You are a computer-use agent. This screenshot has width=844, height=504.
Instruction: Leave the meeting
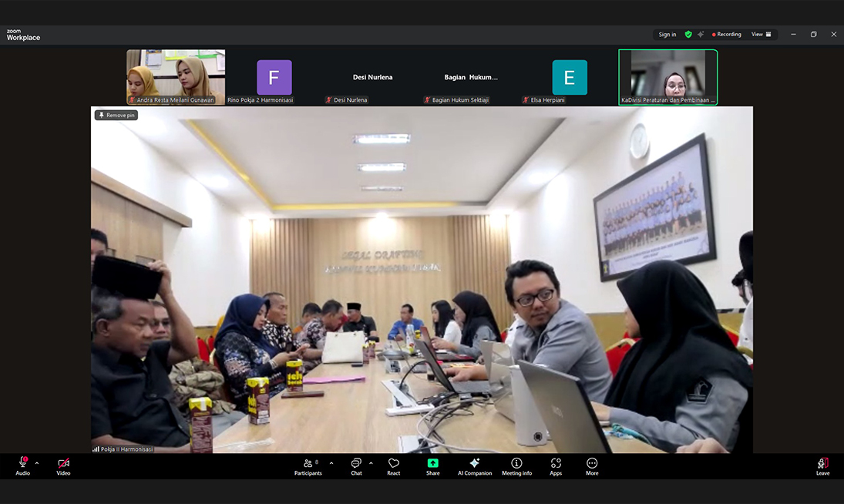[822, 466]
